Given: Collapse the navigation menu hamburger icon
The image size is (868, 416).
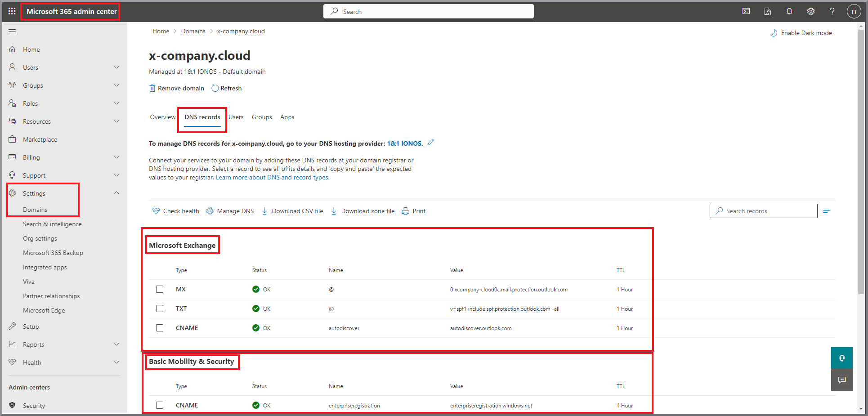Looking at the screenshot, I should 12,31.
